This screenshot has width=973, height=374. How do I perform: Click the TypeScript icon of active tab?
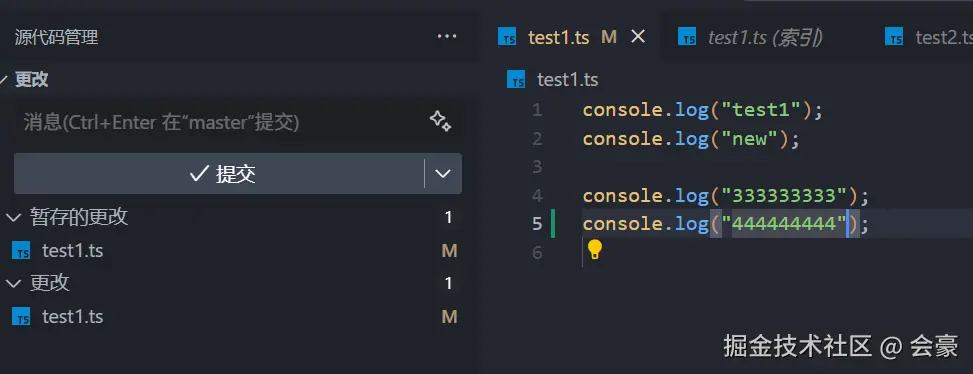tap(508, 37)
